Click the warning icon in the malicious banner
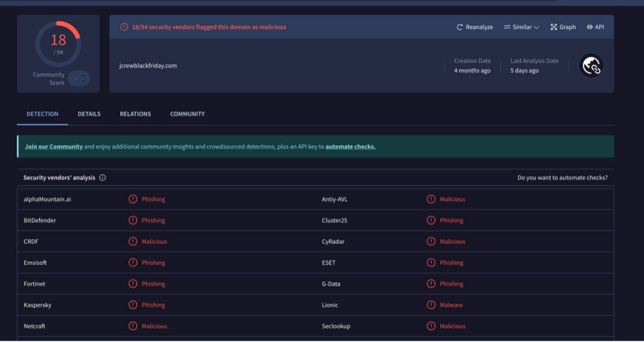The image size is (644, 342). pyautogui.click(x=124, y=27)
